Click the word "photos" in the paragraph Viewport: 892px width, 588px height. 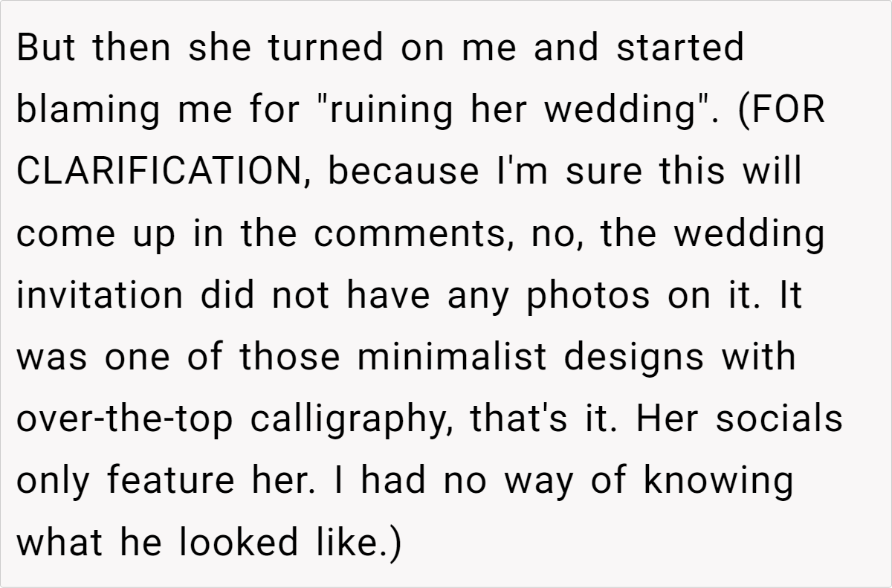click(x=585, y=297)
